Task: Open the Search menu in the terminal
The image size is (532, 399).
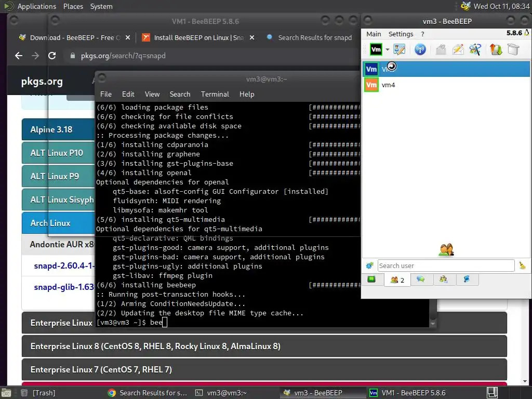Action: pyautogui.click(x=180, y=94)
